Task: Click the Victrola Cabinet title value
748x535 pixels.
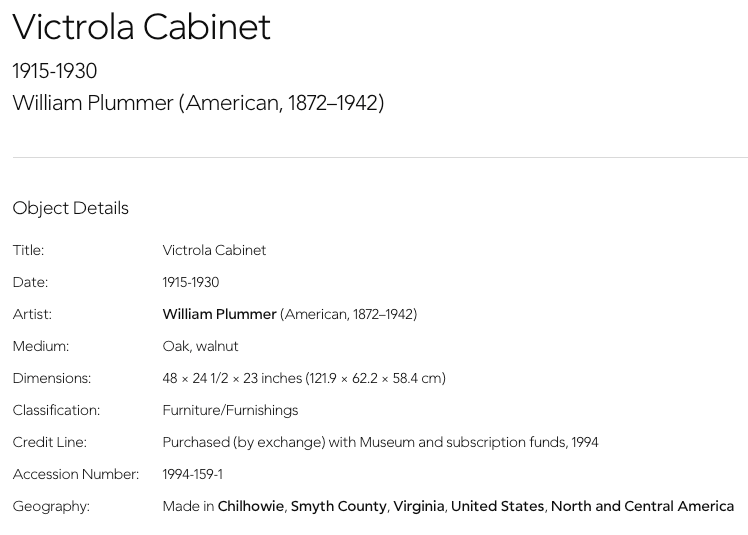Action: [214, 250]
